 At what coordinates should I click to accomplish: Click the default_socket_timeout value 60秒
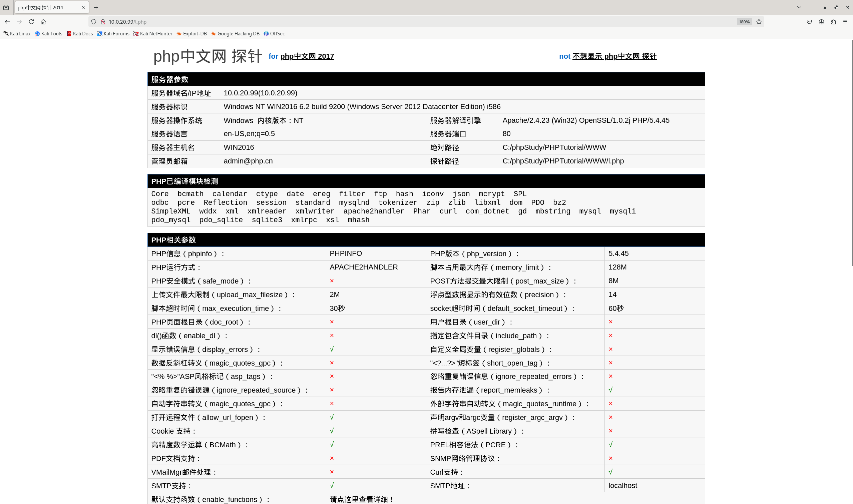pos(616,309)
